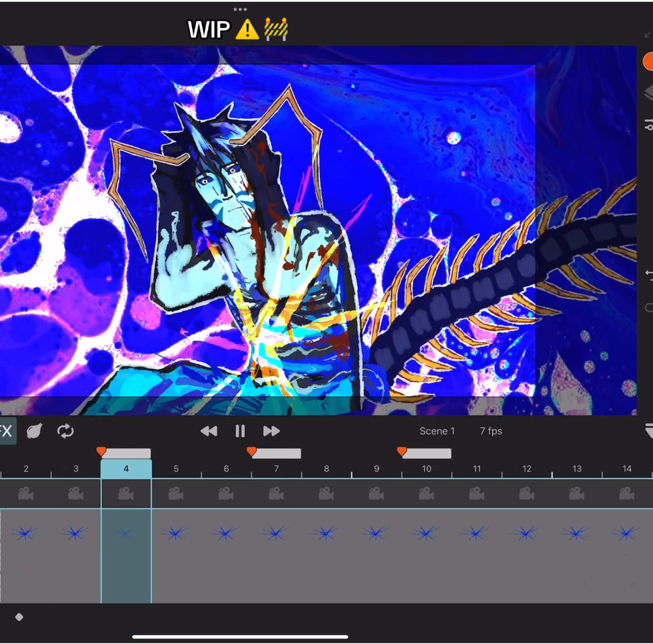Select the camera keyframe icon on frame 8
This screenshot has width=653, height=644.
tap(326, 494)
